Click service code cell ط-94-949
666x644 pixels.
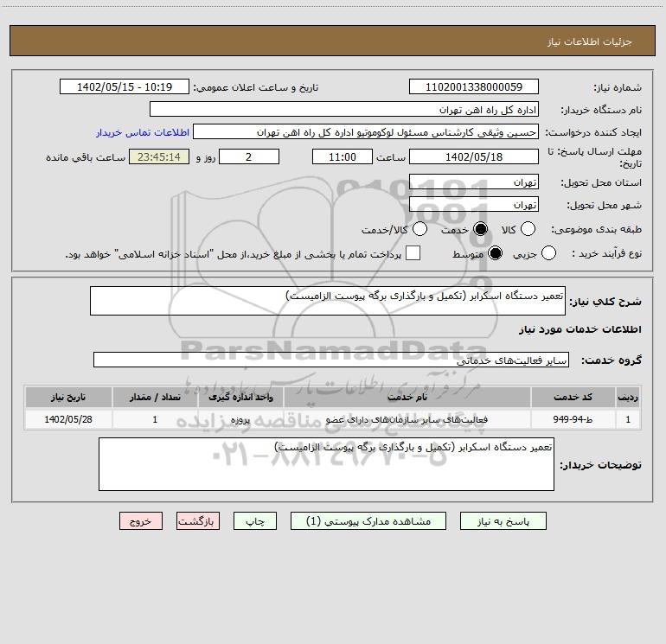(x=573, y=419)
